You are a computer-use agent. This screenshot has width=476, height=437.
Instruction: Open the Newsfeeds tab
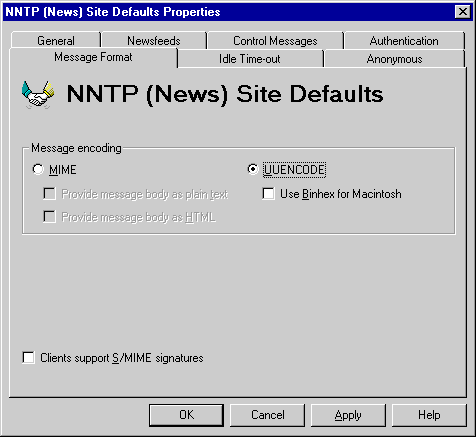pyautogui.click(x=154, y=40)
